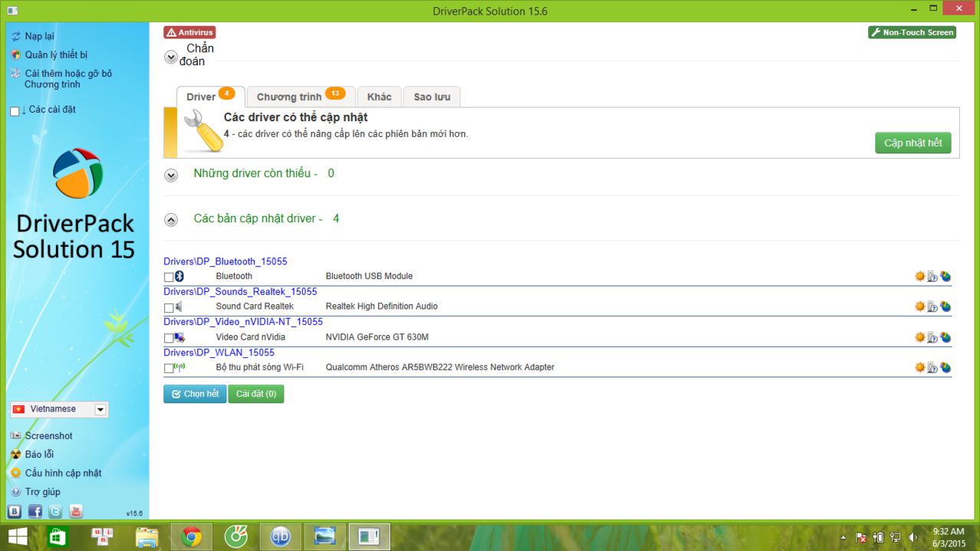
Task: Click the Realtek High Definition Audio text
Action: [381, 307]
